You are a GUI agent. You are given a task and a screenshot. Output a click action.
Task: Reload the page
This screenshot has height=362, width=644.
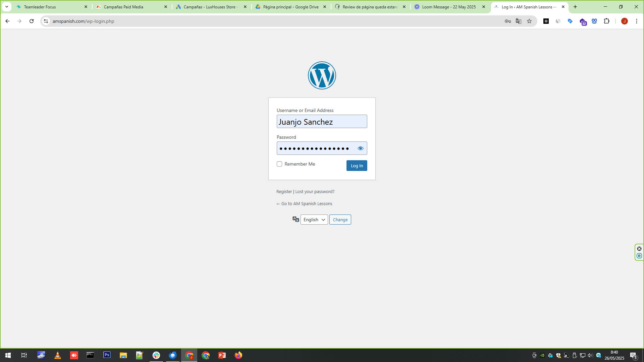coord(32,21)
